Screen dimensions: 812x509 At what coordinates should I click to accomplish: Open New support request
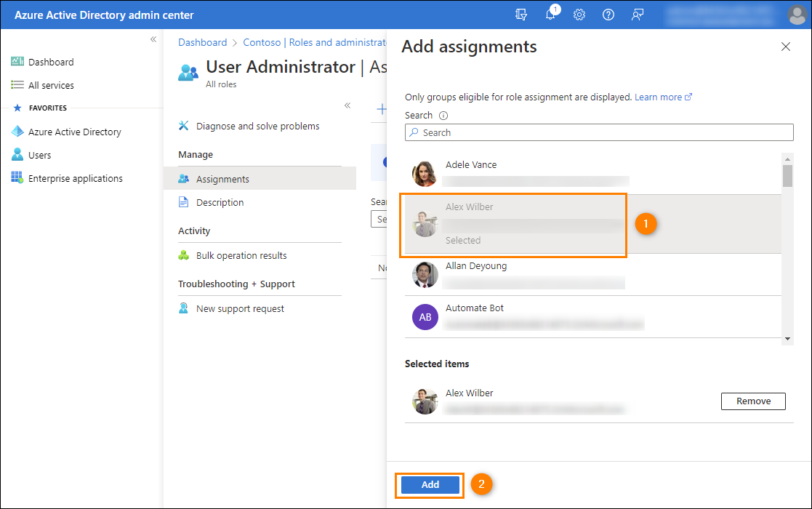tap(240, 308)
